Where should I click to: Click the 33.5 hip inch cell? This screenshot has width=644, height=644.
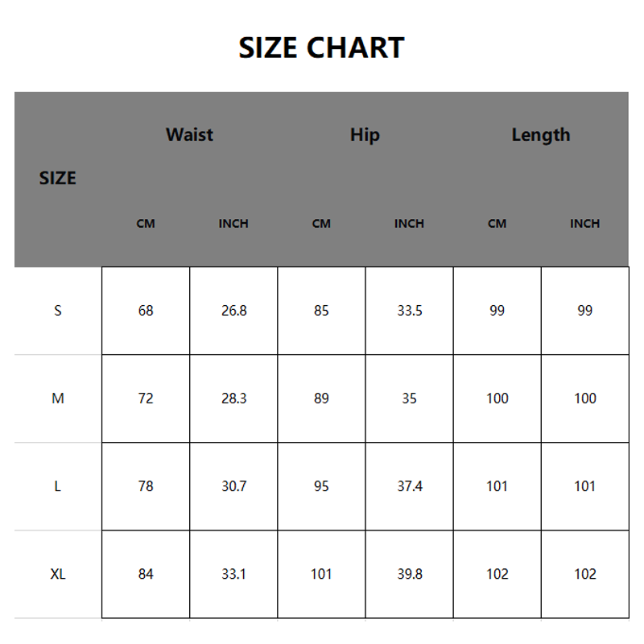click(x=409, y=311)
